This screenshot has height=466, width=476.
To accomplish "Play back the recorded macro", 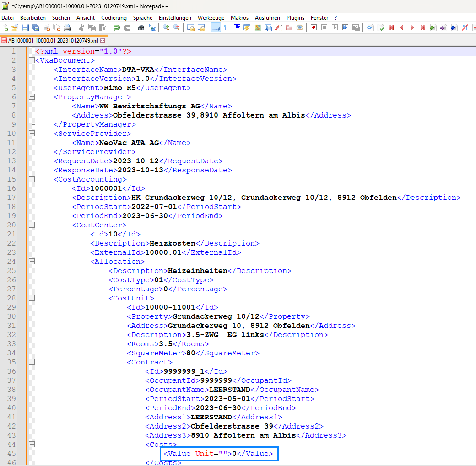I will point(335,28).
